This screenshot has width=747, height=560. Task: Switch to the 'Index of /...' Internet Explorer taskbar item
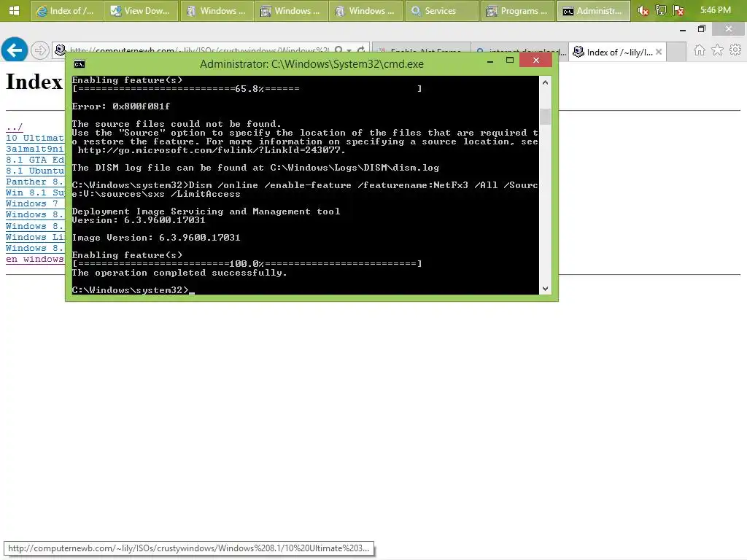[x=66, y=10]
